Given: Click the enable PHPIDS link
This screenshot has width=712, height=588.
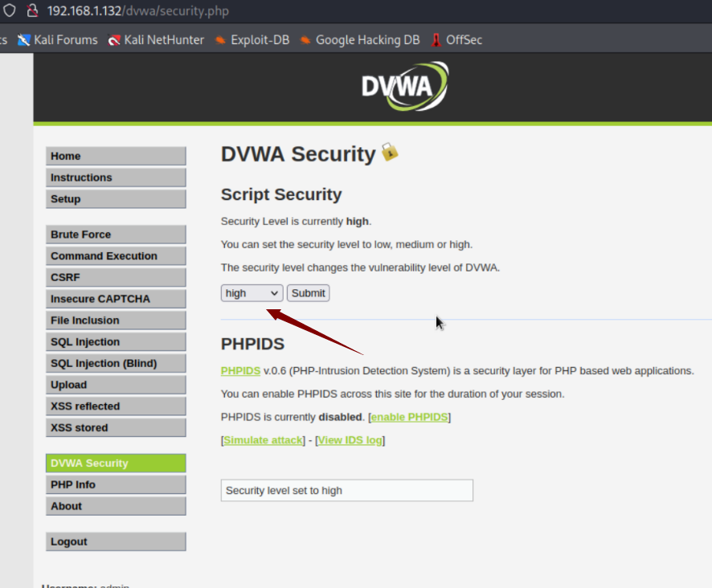Looking at the screenshot, I should point(409,417).
